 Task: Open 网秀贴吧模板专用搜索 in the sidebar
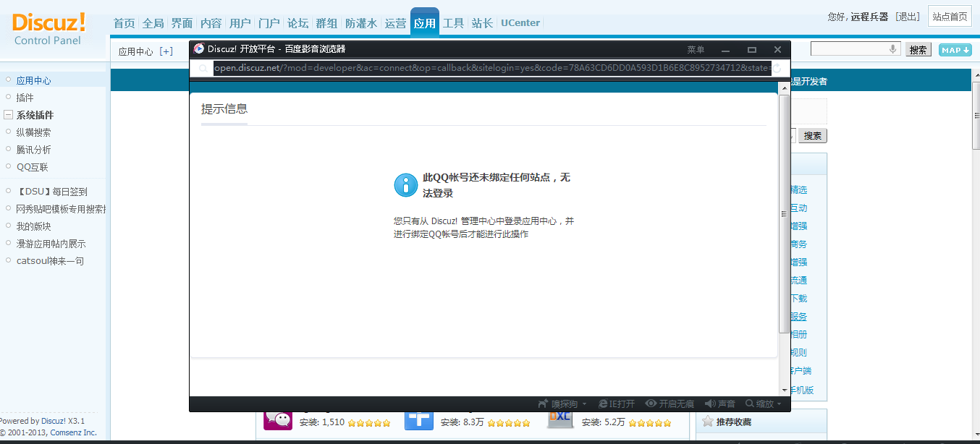pyautogui.click(x=62, y=209)
